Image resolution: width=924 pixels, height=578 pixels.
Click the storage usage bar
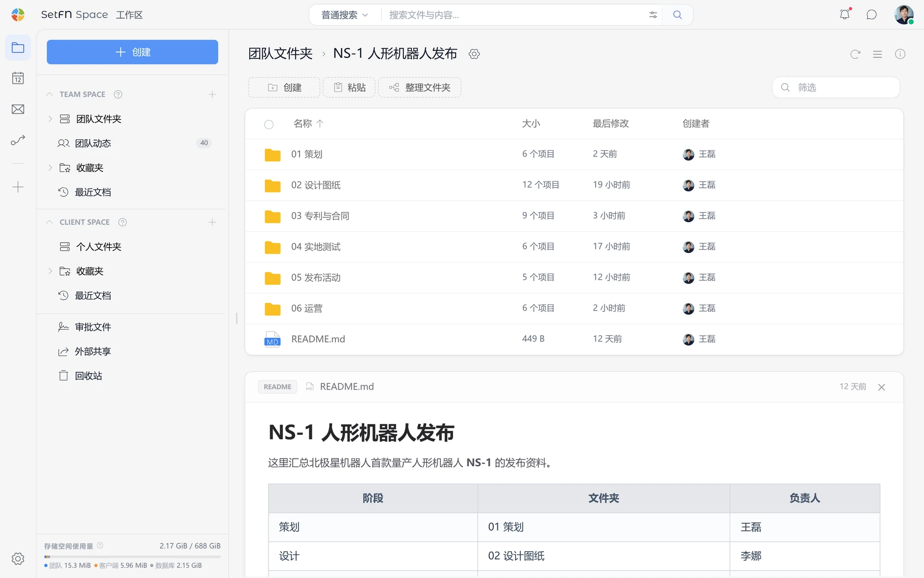coord(132,557)
